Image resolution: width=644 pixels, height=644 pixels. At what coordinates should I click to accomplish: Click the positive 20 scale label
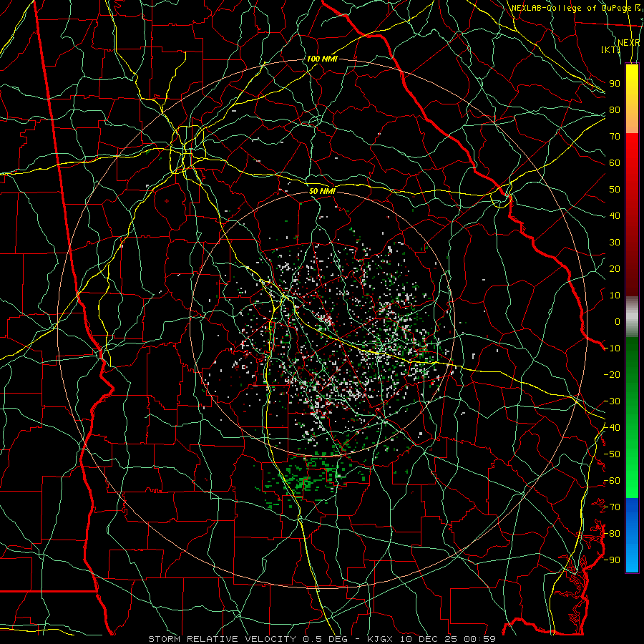coord(615,269)
